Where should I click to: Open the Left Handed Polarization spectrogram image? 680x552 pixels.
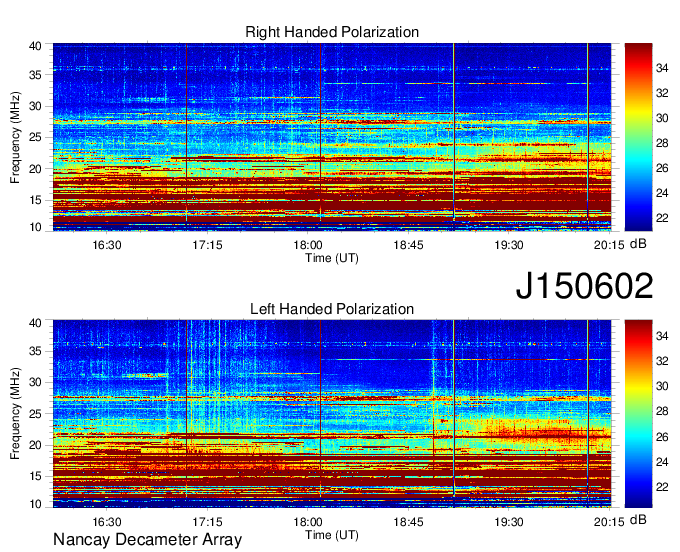tap(332, 414)
